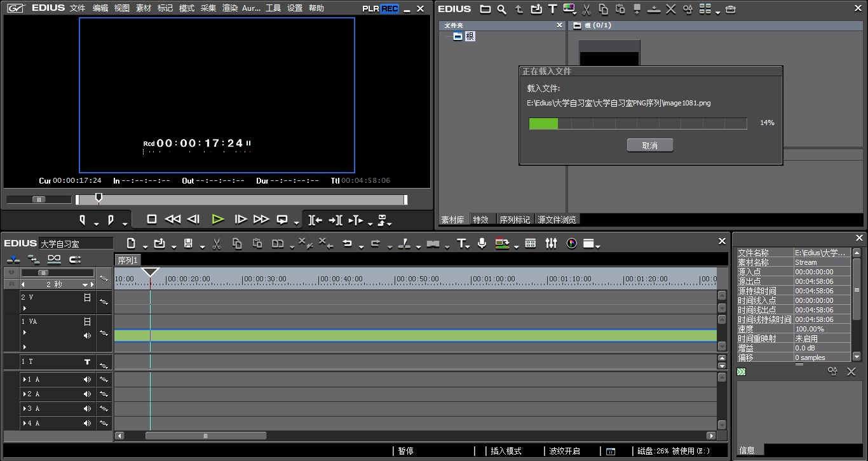Click the undo arrow in timeline toolbar
This screenshot has width=868, height=461.
[347, 243]
